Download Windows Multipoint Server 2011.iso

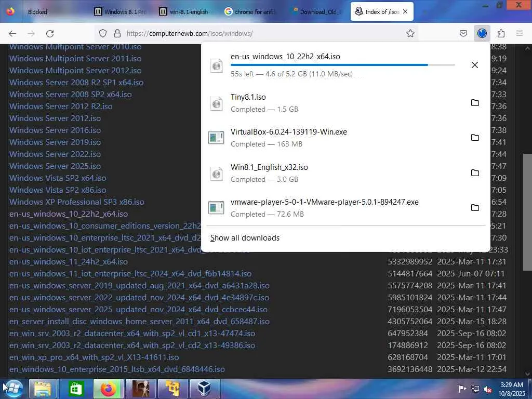[x=75, y=58]
